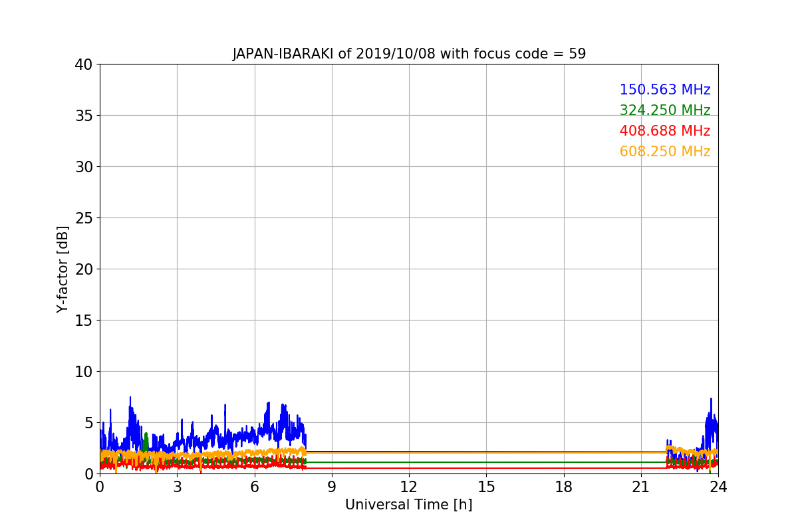The height and width of the screenshot is (532, 798).
Task: Select the 408.688 MHz legend label
Action: click(665, 131)
